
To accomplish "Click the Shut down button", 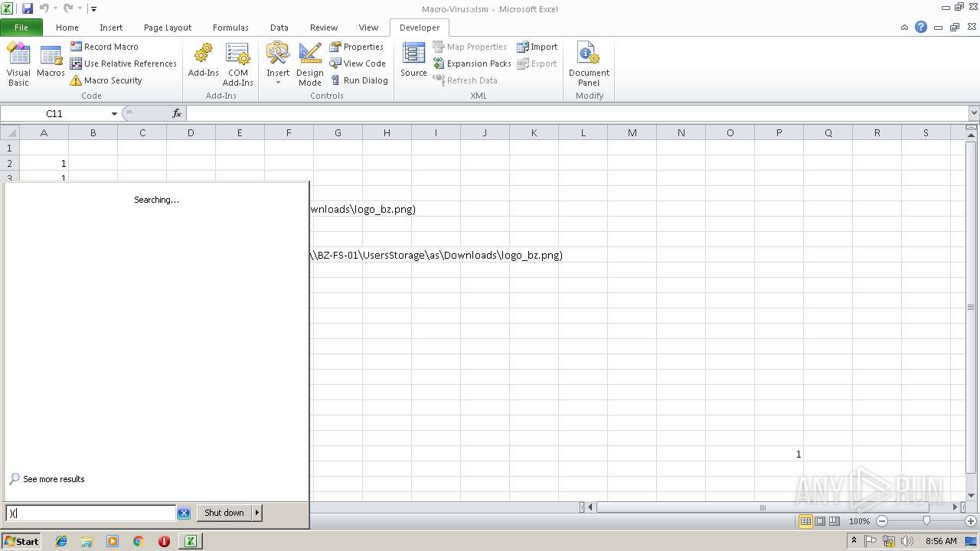I will 224,513.
